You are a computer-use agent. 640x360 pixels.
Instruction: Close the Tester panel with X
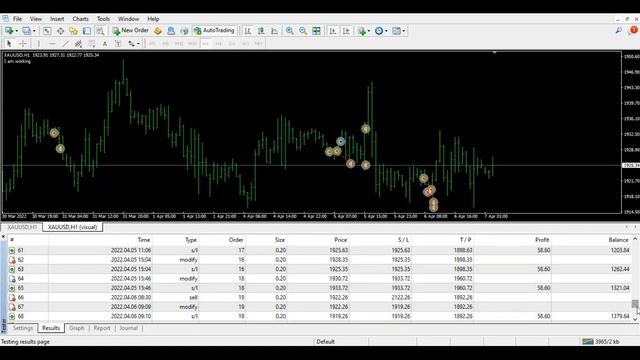(3, 237)
